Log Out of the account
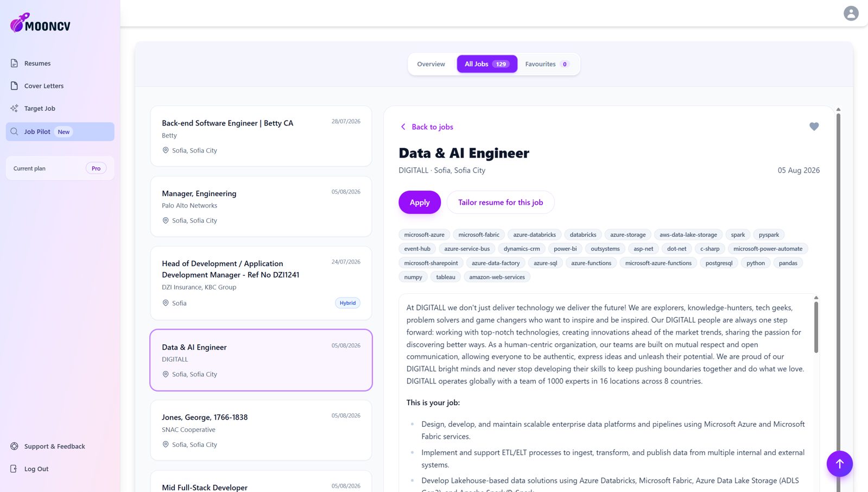This screenshot has width=868, height=492. point(60,469)
